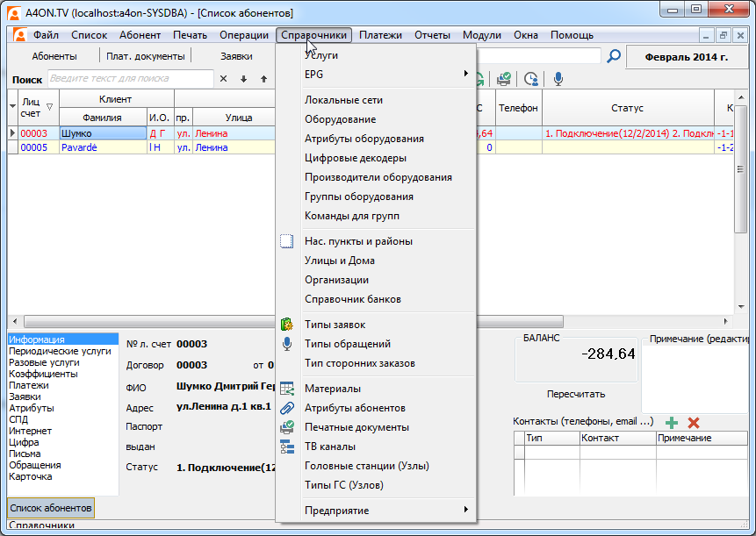Click the microphone icon in the toolbar

[x=558, y=79]
